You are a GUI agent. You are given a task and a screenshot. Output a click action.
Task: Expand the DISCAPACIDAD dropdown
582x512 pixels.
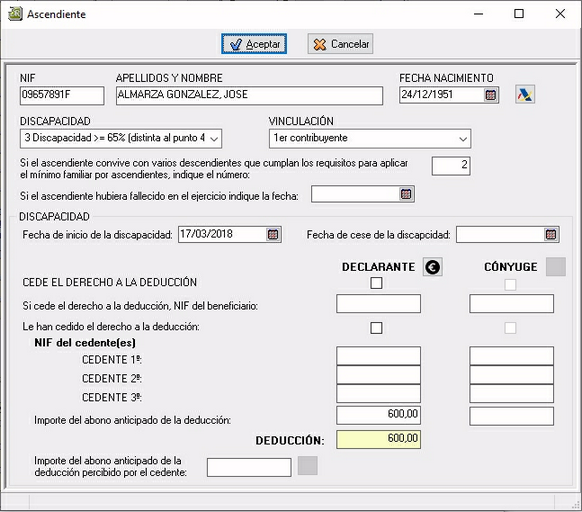(x=121, y=138)
